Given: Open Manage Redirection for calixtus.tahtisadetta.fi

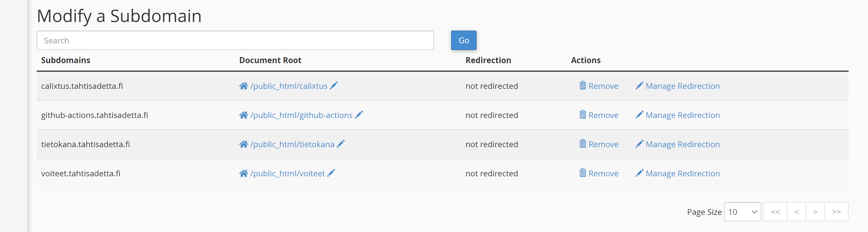Looking at the screenshot, I should click(683, 86).
